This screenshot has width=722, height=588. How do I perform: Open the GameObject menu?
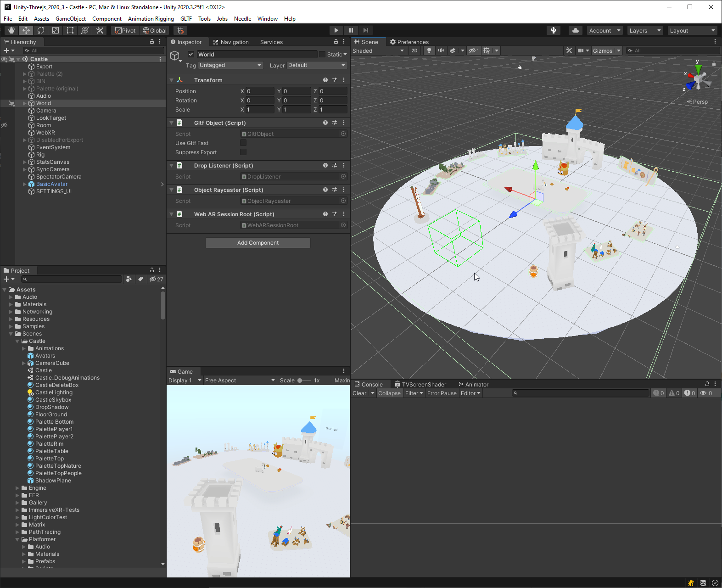click(71, 19)
